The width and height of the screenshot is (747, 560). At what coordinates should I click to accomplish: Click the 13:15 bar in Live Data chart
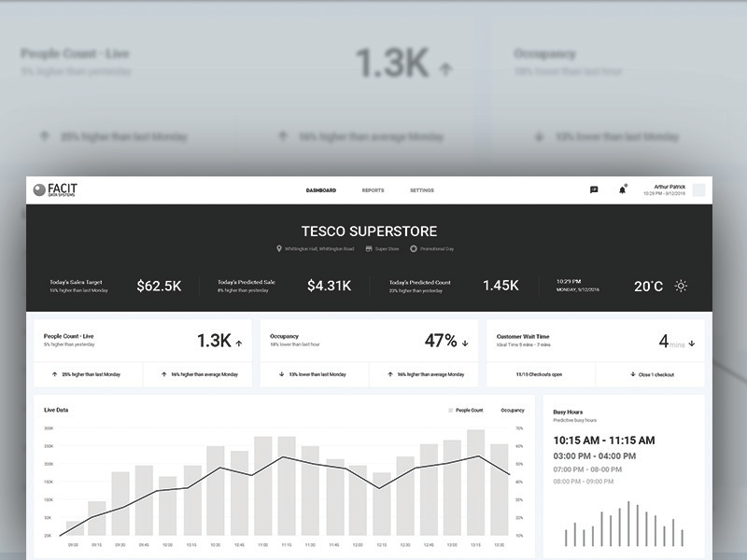[x=476, y=483]
